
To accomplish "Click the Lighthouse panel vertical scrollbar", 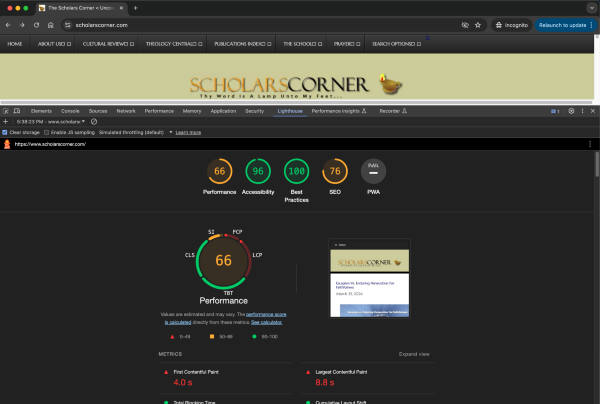I will tap(597, 165).
